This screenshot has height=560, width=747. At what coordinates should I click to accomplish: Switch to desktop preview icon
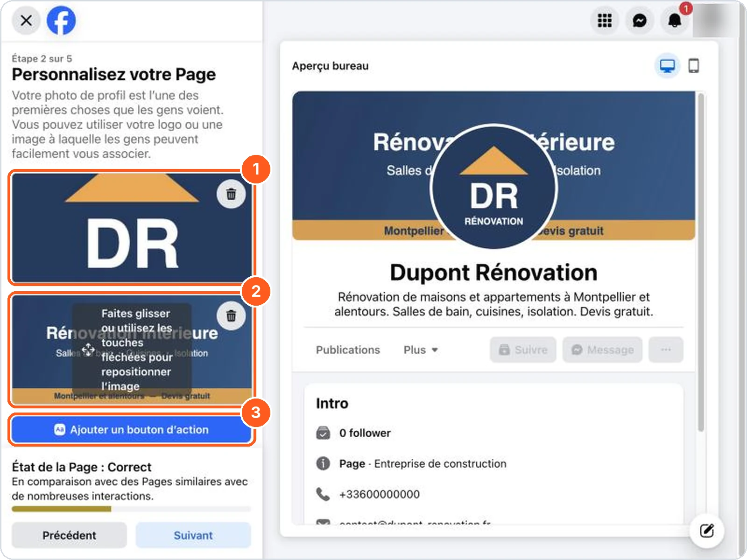click(x=667, y=66)
